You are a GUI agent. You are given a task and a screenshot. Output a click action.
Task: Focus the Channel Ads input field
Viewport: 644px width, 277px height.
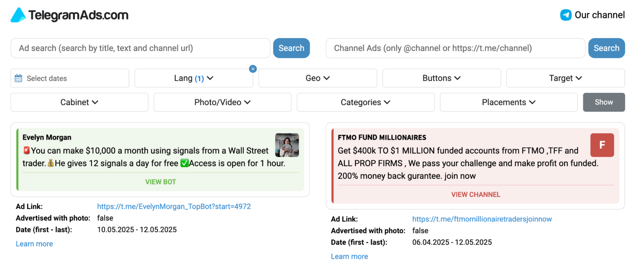(455, 48)
